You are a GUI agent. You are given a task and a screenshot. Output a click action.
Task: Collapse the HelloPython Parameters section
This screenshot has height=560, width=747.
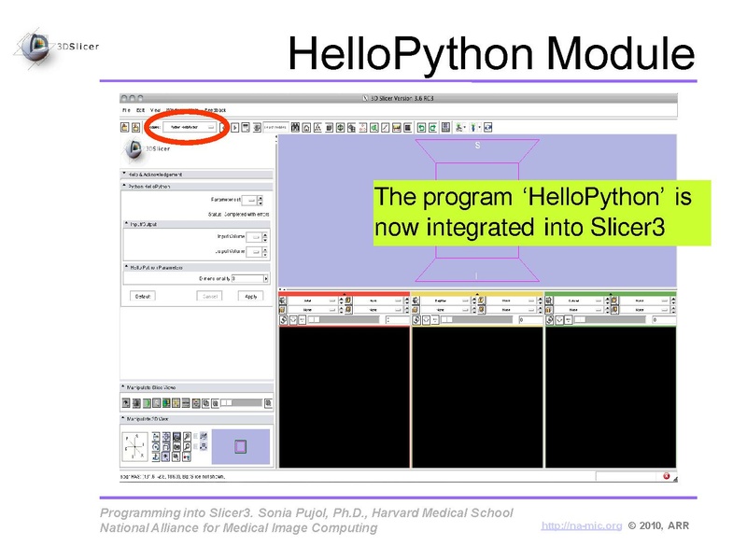click(x=197, y=267)
